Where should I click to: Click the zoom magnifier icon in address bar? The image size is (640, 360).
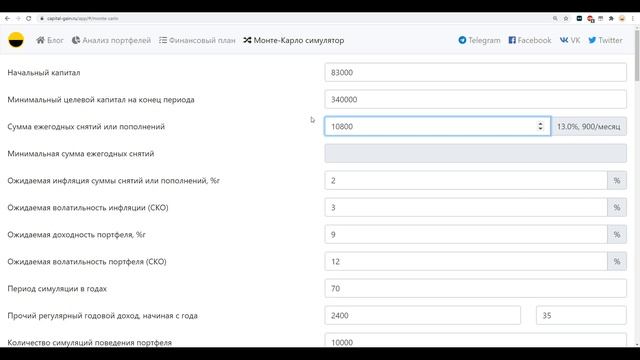tap(555, 18)
